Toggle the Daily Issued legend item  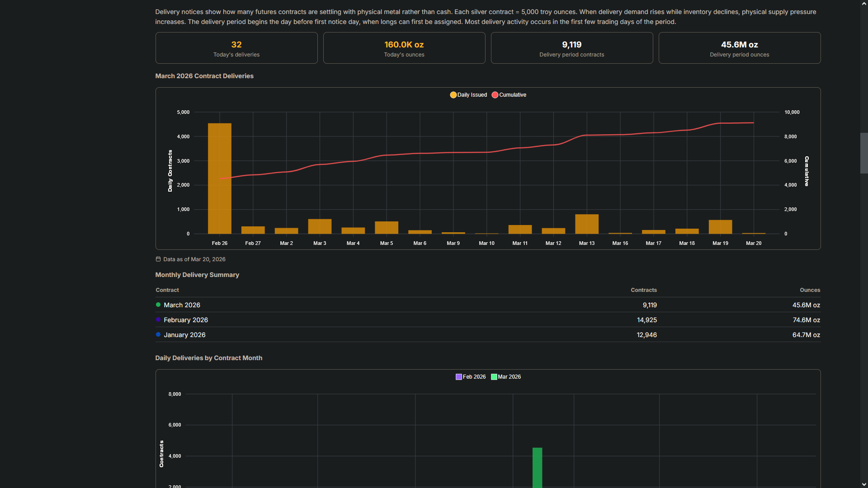click(x=468, y=95)
